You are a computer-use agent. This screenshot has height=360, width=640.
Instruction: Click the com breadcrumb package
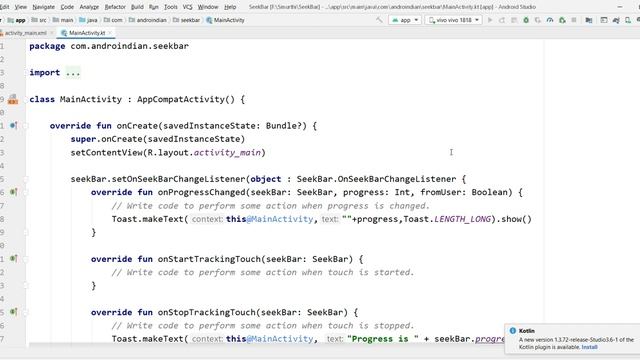[113, 20]
